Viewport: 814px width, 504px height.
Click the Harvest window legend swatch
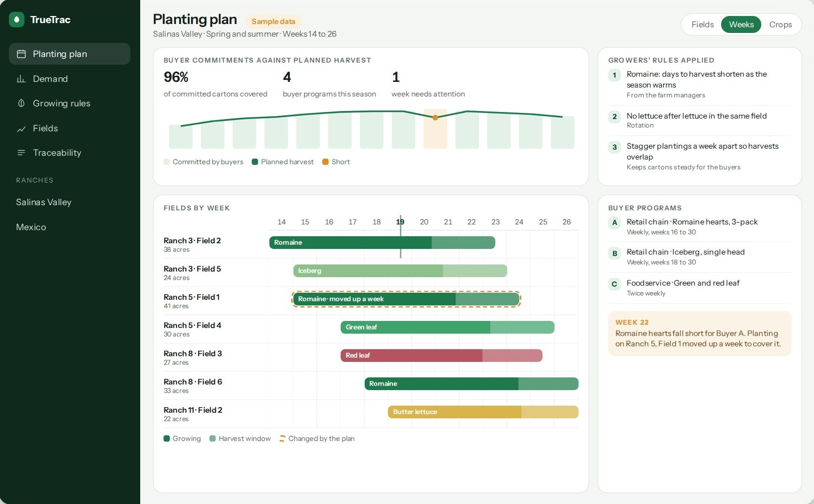[213, 439]
